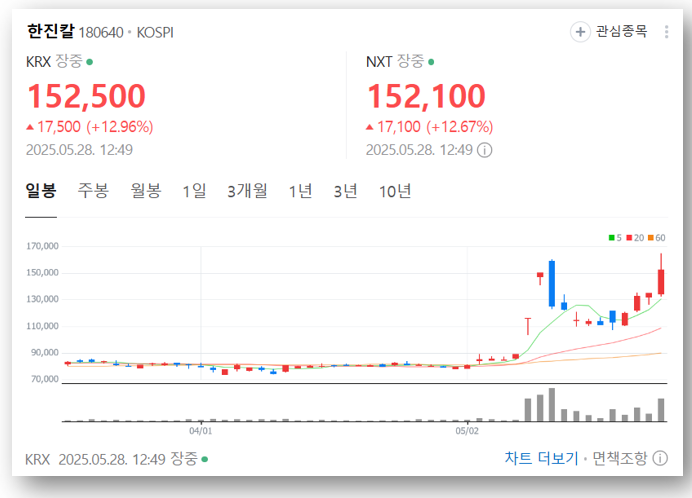Screen dimensions: 692x498
Task: Click the orange 60-day moving average legend
Action: pyautogui.click(x=657, y=238)
